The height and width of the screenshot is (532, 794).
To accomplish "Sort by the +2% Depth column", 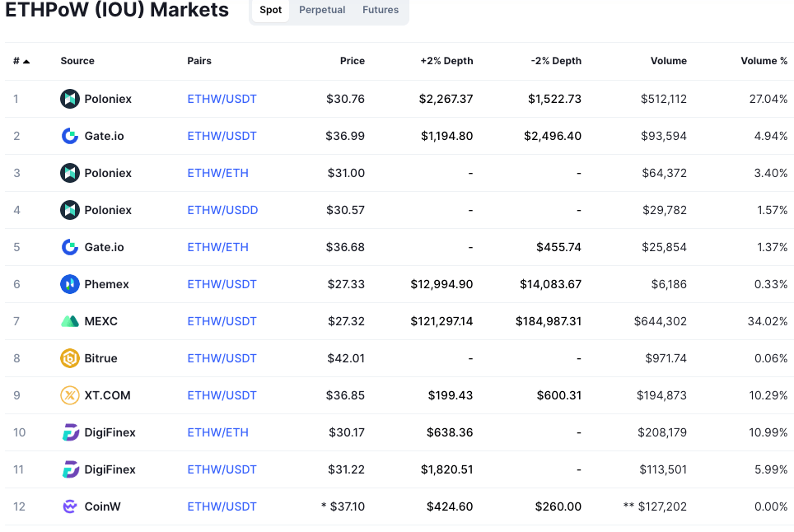I will 446,61.
